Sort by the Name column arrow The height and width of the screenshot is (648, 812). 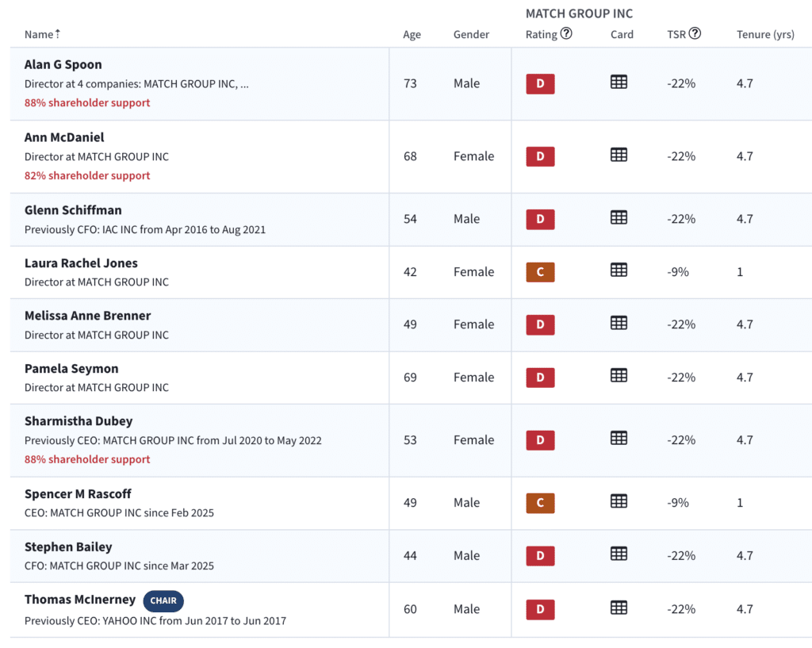point(57,33)
